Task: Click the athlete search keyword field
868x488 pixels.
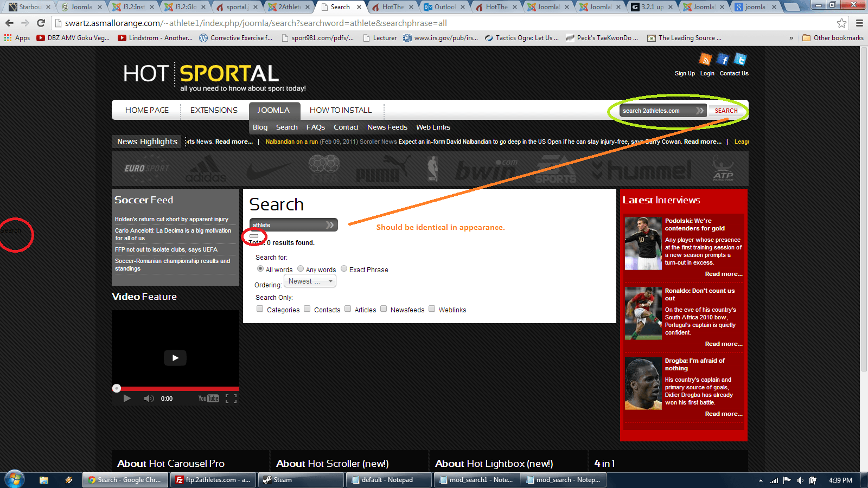Action: pos(293,224)
